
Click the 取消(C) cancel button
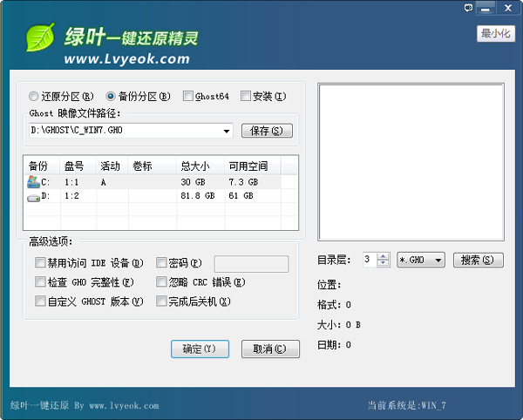click(x=270, y=349)
